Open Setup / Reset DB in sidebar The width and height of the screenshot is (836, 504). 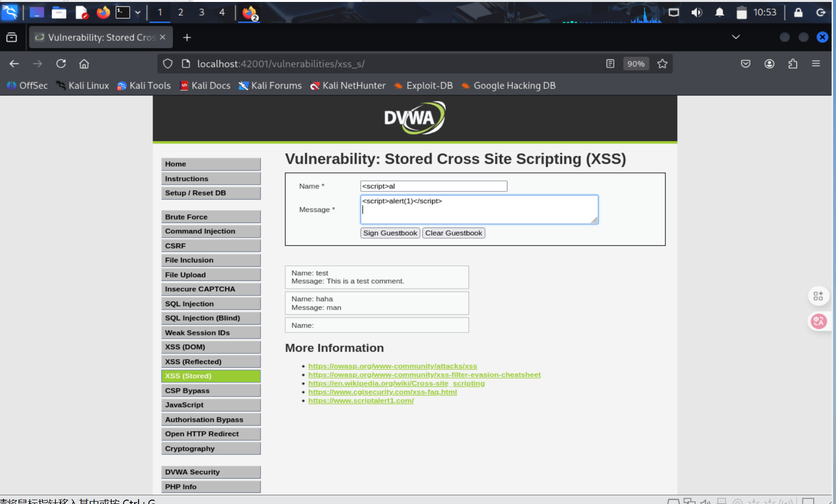pyautogui.click(x=211, y=193)
